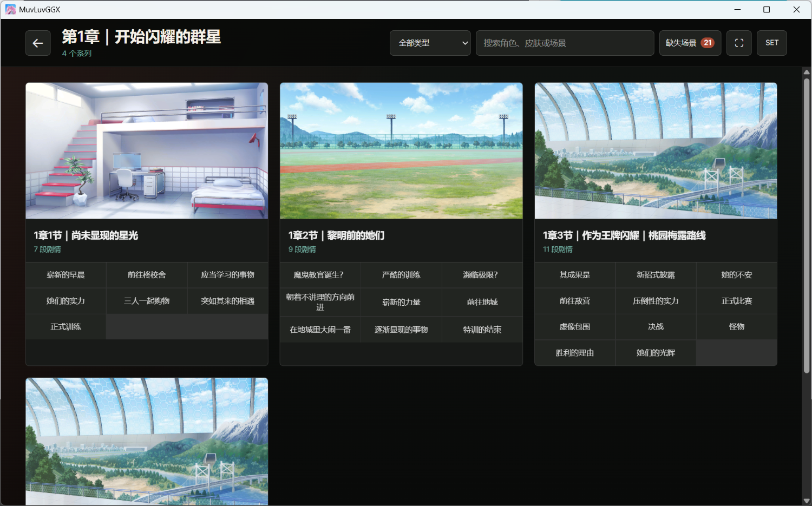The width and height of the screenshot is (812, 506).
Task: Select episode 特训的结束
Action: pos(482,330)
